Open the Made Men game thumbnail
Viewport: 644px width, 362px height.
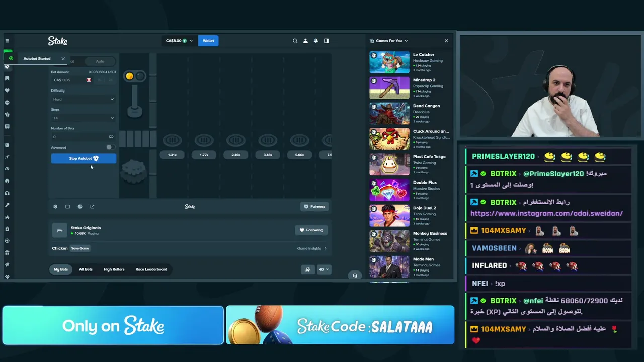point(389,267)
